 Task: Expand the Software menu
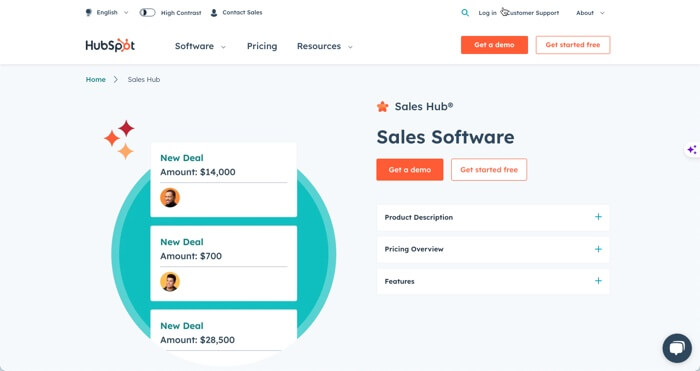tap(200, 46)
